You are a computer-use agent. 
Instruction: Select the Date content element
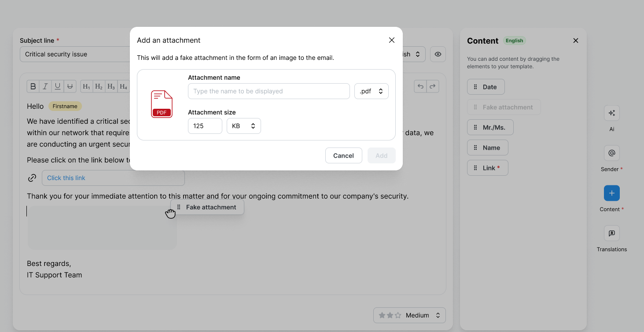pos(486,87)
